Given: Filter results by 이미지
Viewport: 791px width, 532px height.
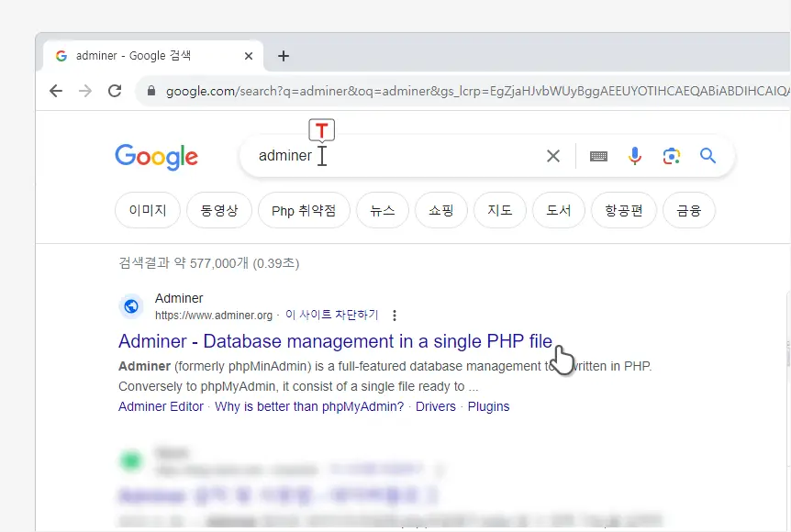Looking at the screenshot, I should pyautogui.click(x=148, y=210).
